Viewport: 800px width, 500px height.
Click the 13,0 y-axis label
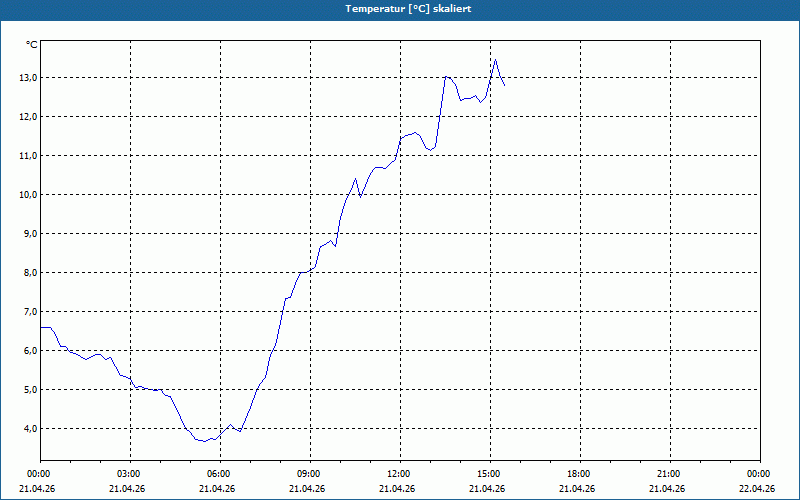(29, 78)
